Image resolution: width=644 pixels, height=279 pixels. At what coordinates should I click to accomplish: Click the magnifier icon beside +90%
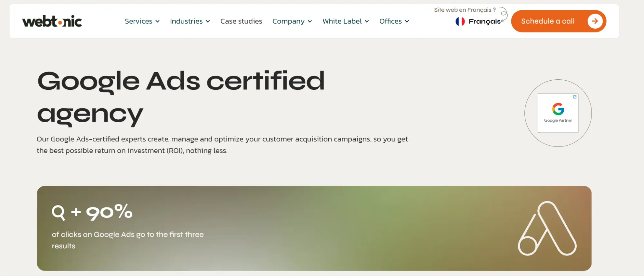click(59, 213)
